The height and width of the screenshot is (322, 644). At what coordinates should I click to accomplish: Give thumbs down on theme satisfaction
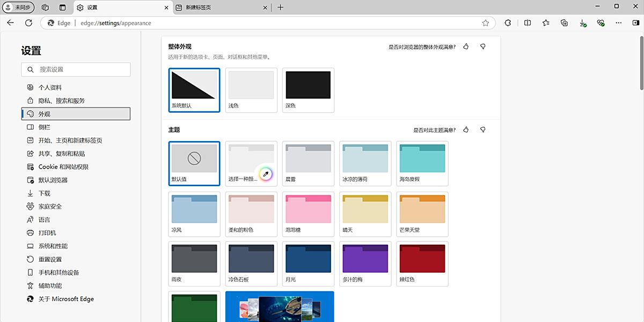(482, 129)
